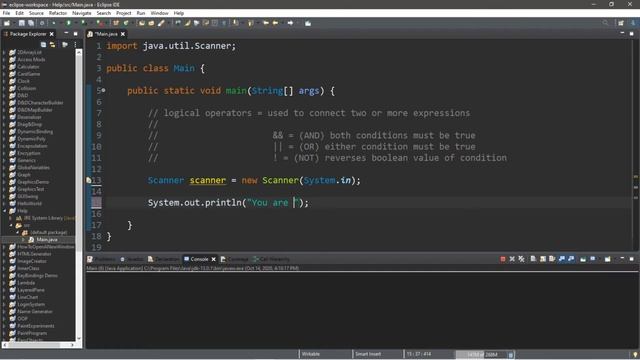Click the New file toolbar icon
Screen dimensions: 640x360
point(7,23)
